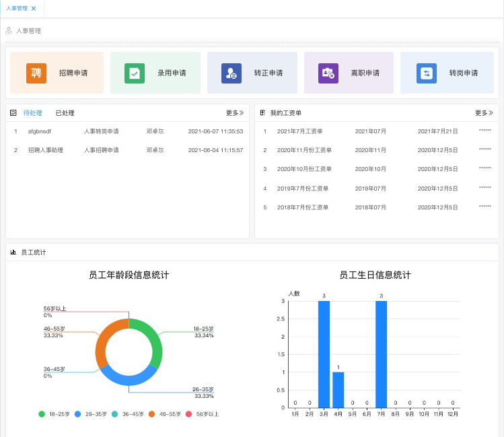This screenshot has height=437, width=504.
Task: Click the 3月 birthday bar
Action: point(324,354)
